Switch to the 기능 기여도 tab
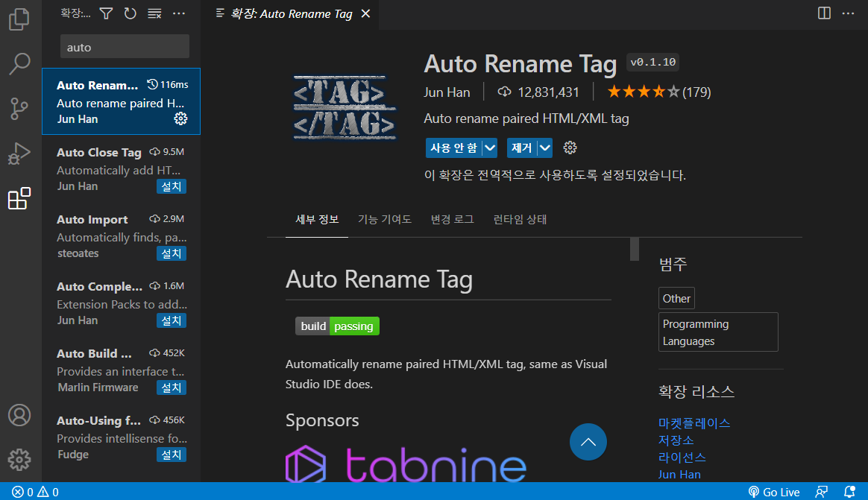Viewport: 868px width, 500px height. pos(385,220)
